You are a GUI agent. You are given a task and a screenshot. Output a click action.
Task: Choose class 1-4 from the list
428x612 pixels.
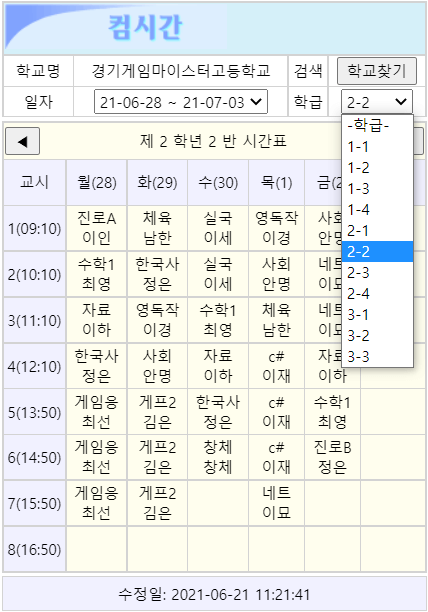click(377, 210)
